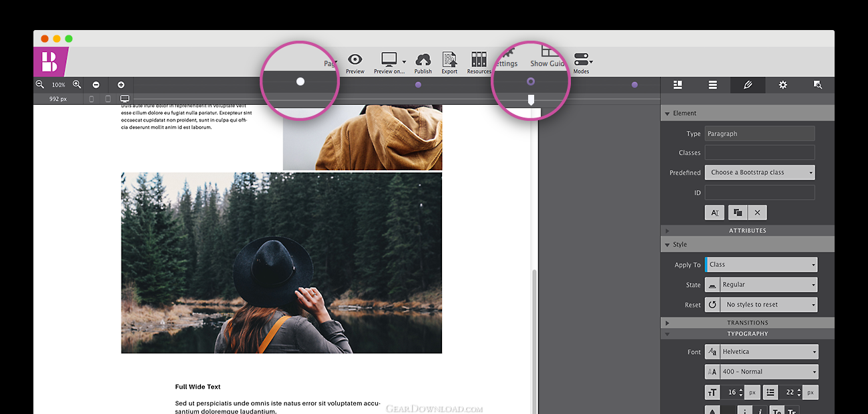
Task: Select the forest hat woman image
Action: (281, 263)
